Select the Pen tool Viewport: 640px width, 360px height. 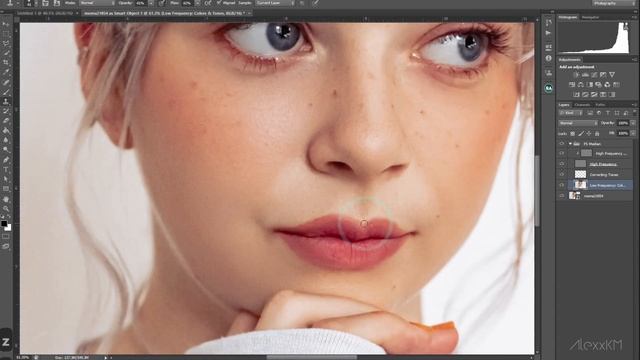click(x=6, y=160)
